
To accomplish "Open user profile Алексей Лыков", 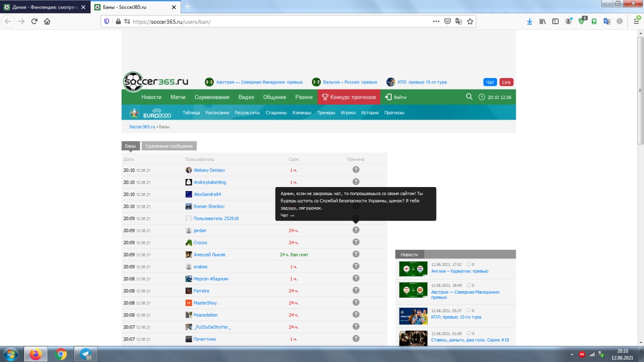I will (x=209, y=254).
